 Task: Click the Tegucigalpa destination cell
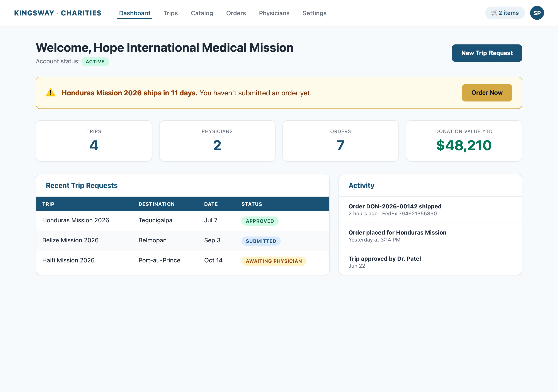tap(155, 220)
